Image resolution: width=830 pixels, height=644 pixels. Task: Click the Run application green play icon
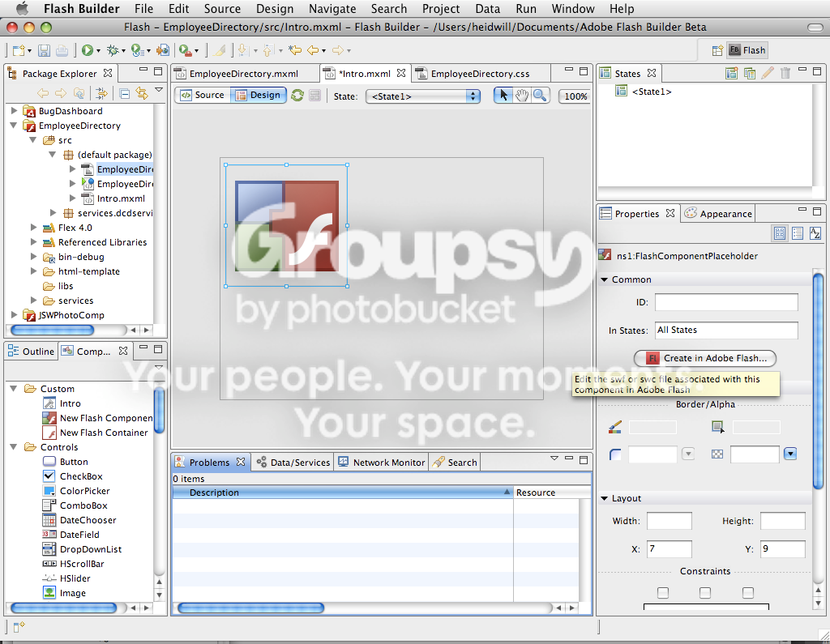[88, 50]
